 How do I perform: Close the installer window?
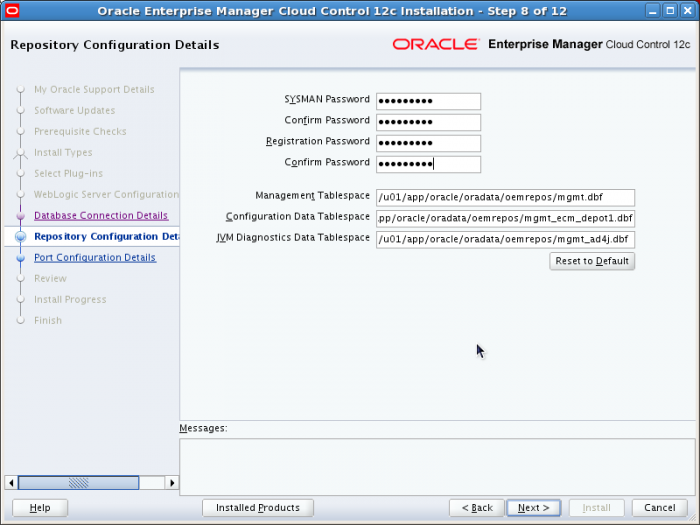point(688,11)
